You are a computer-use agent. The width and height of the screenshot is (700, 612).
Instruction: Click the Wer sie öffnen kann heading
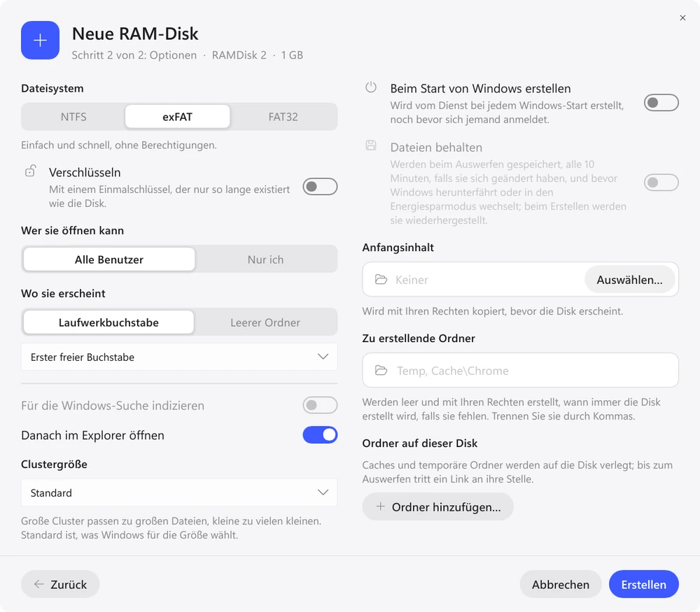[72, 230]
